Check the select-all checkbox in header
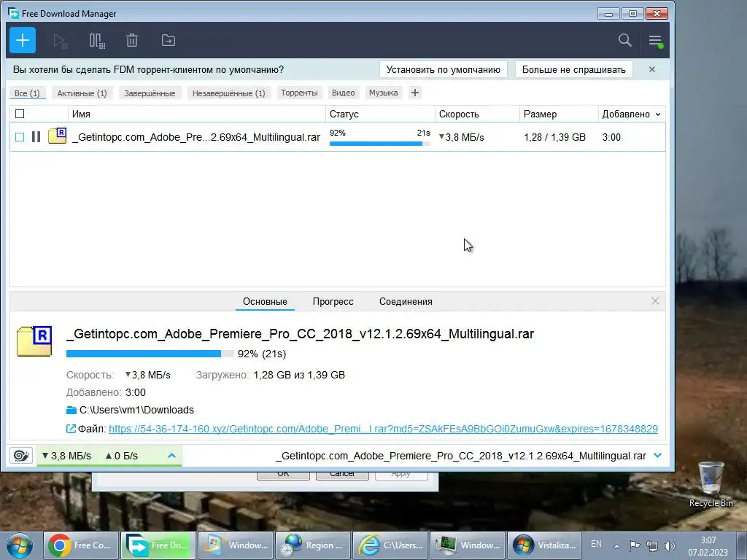Image resolution: width=747 pixels, height=560 pixels. [20, 114]
